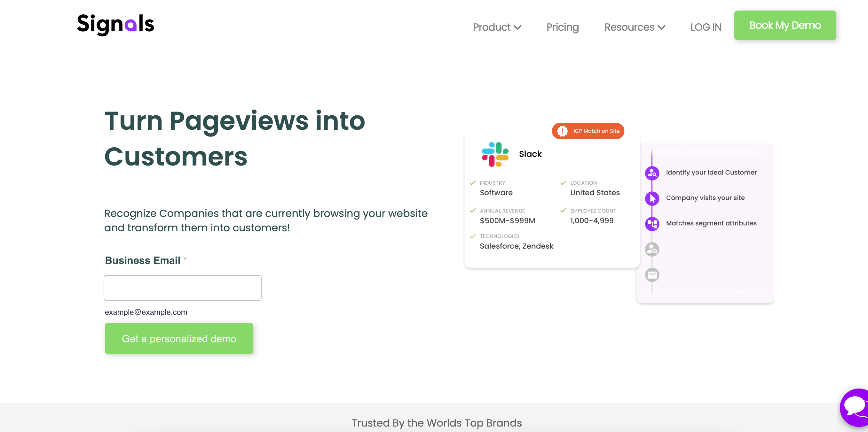Viewport: 868px width, 432px height.
Task: Toggle the Industry checkmark for Software
Action: coord(473,182)
